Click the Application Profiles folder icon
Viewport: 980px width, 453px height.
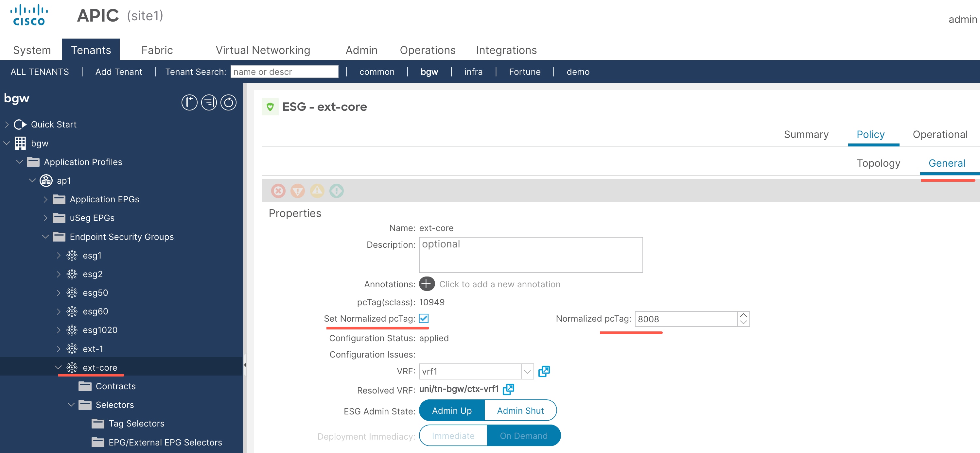tap(33, 162)
